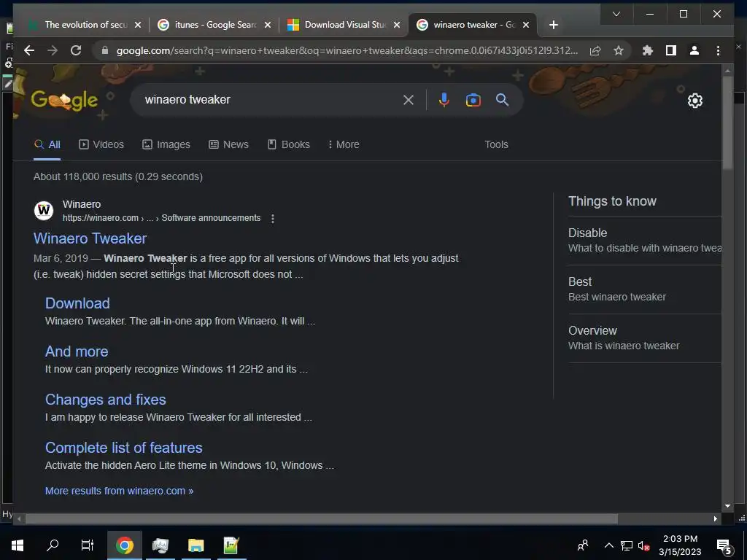Open Changes and fixes sitelink

click(x=105, y=400)
